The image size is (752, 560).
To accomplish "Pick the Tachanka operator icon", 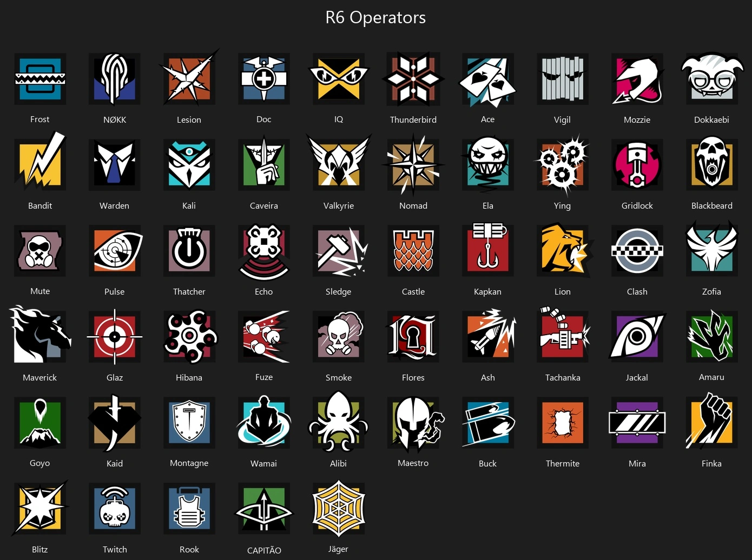I will (x=563, y=335).
